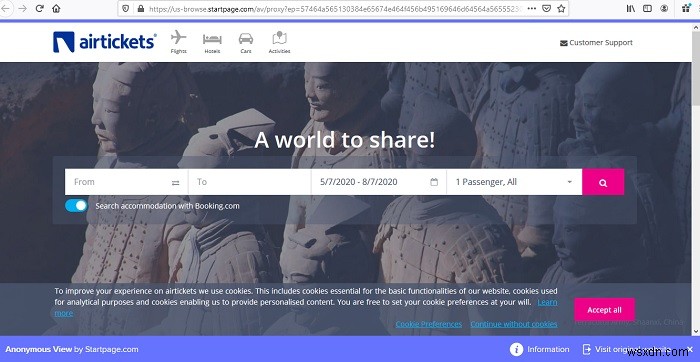Open Customer Support link
Viewport: 700px width, 362px height.
coord(596,43)
